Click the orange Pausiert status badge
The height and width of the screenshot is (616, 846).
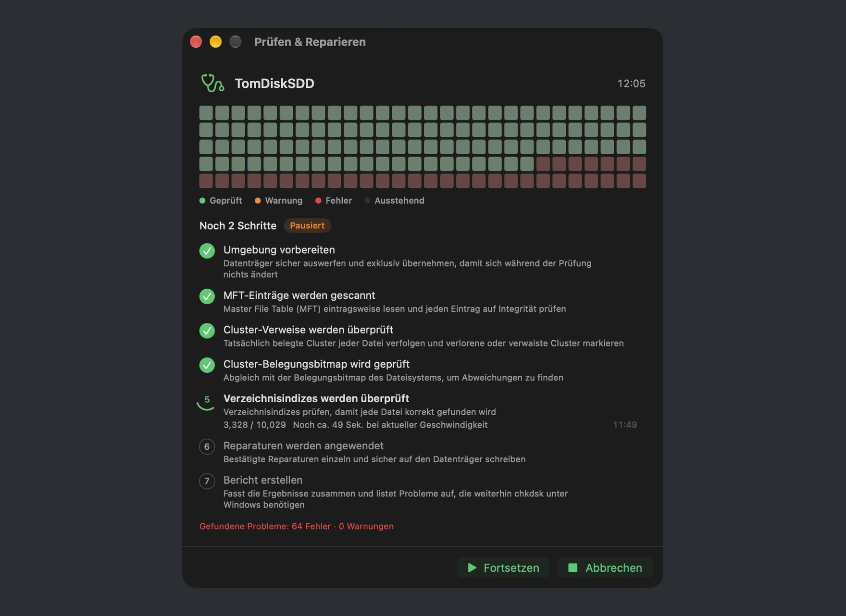[x=307, y=225]
